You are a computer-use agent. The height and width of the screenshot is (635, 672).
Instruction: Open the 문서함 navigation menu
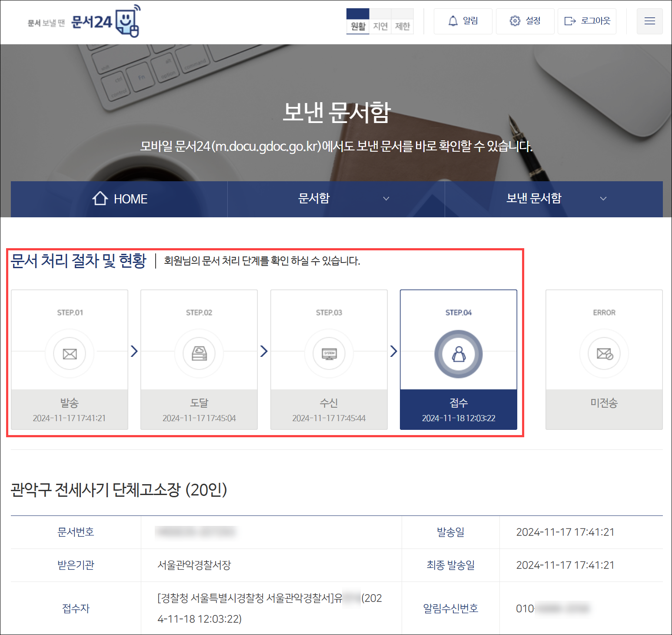tap(336, 199)
